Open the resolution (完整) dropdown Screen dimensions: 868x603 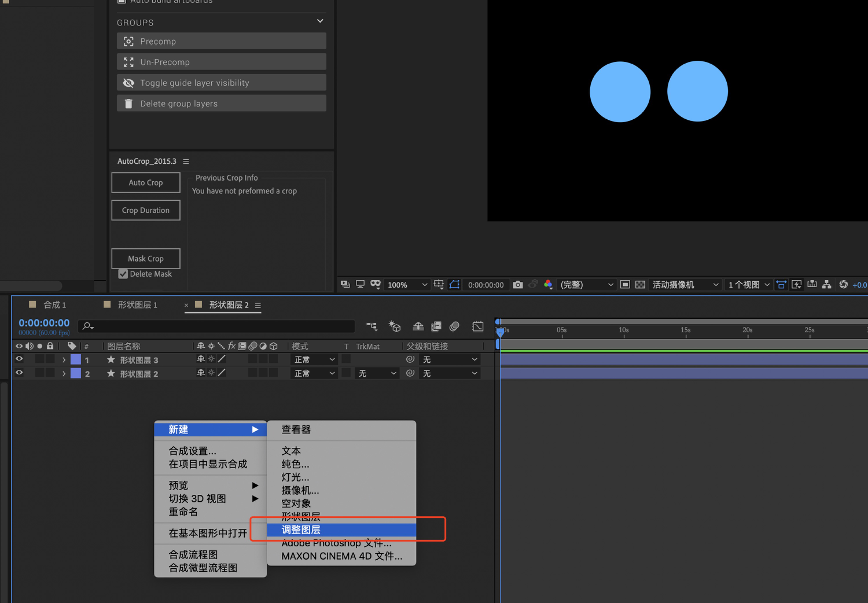(587, 285)
